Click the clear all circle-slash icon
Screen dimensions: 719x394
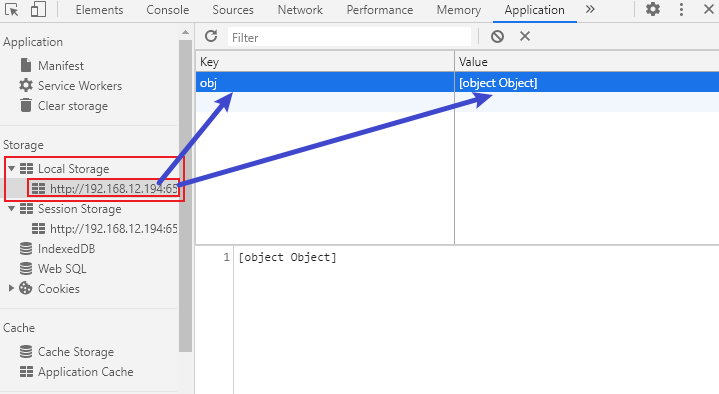[x=497, y=36]
